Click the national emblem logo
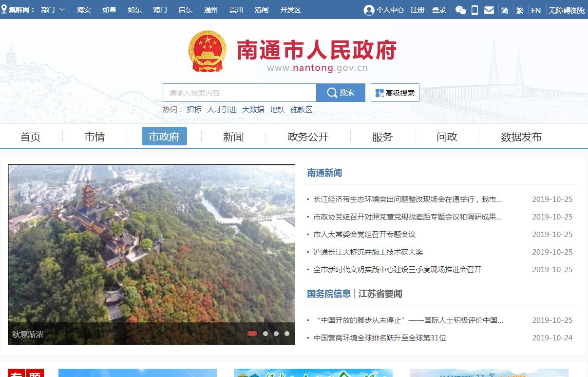 pyautogui.click(x=208, y=51)
